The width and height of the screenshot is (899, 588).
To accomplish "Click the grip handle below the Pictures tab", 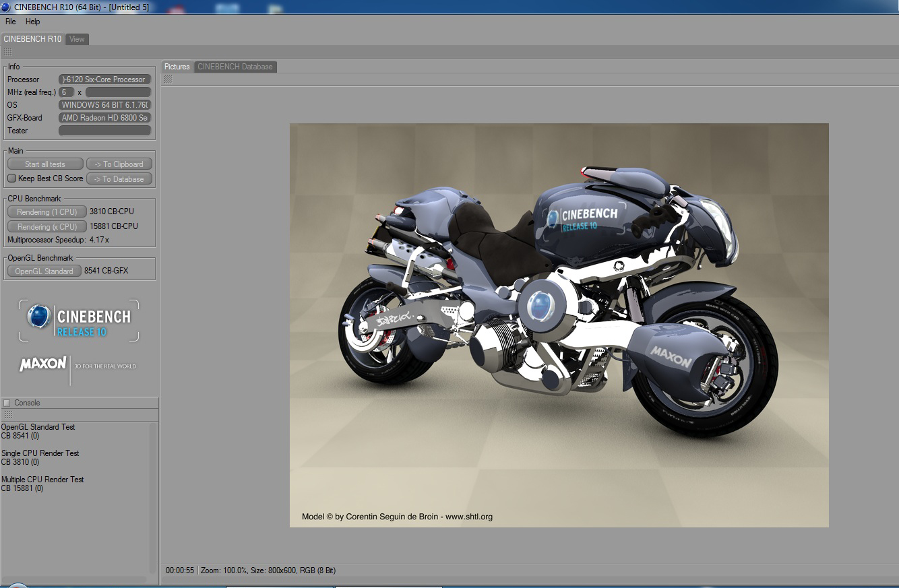I will [x=168, y=79].
